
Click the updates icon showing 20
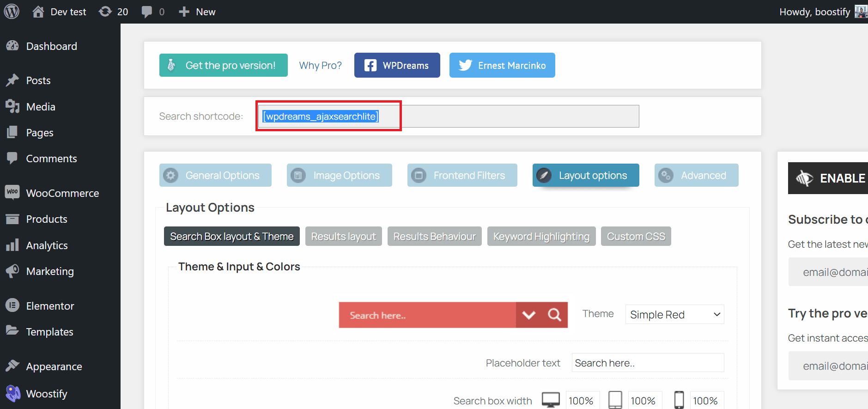pyautogui.click(x=105, y=12)
